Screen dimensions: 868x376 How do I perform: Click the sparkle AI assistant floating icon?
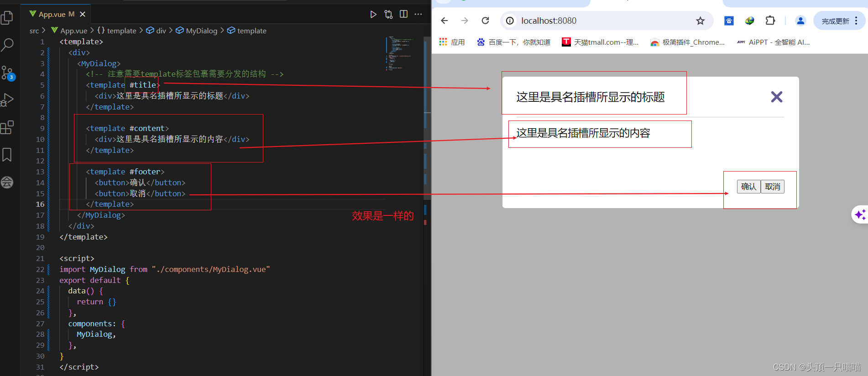click(x=860, y=214)
